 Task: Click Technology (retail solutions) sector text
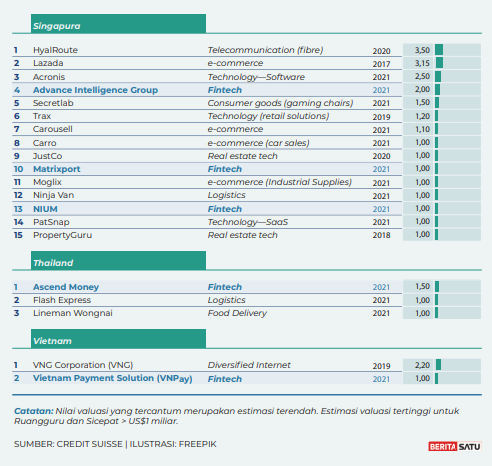[x=268, y=116]
